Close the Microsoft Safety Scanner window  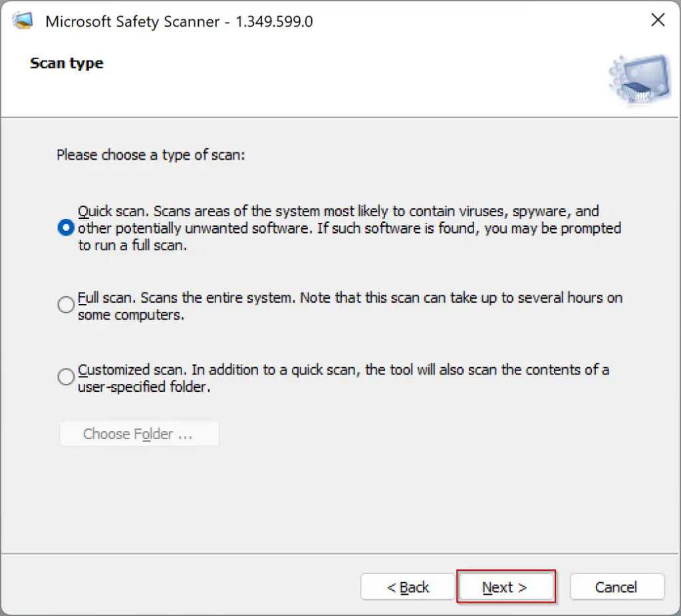pyautogui.click(x=657, y=20)
